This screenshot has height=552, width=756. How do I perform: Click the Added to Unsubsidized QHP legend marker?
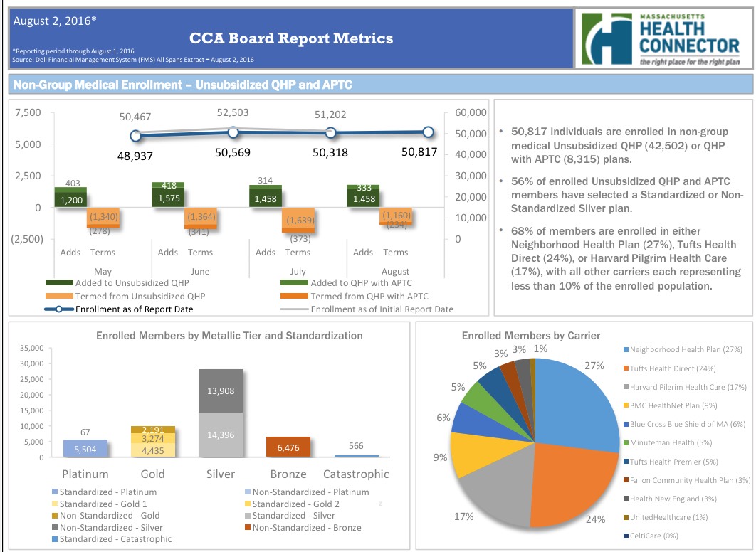coord(58,283)
